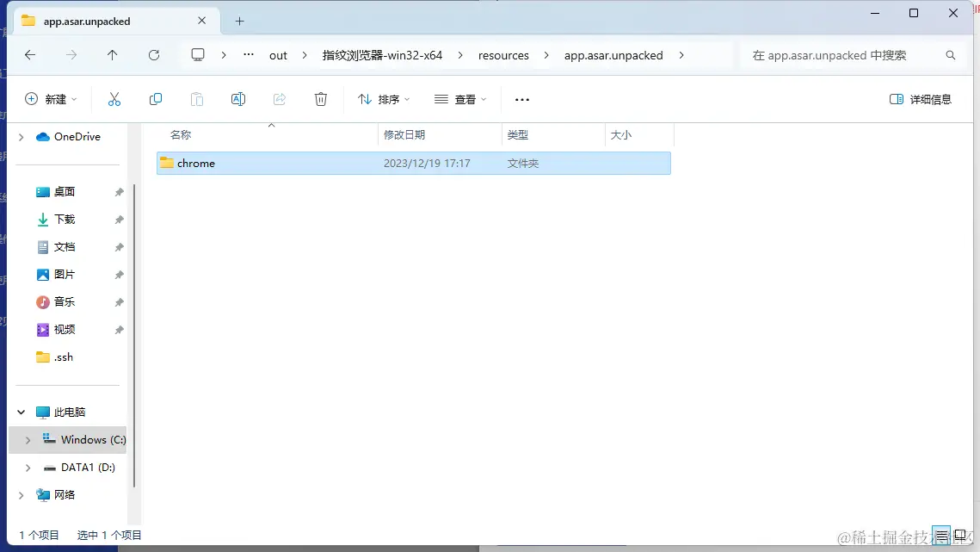980x552 pixels.
Task: Open 视频 in navigation pane
Action: tap(64, 330)
